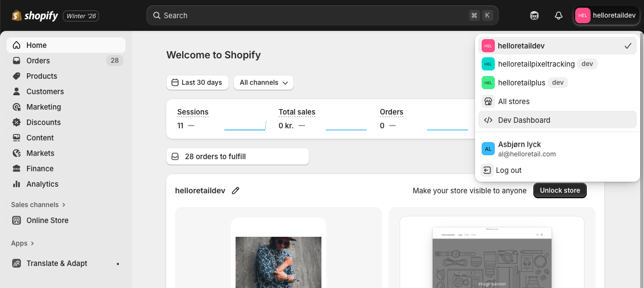This screenshot has width=644, height=288.
Task: Open Orders from the sidebar
Action: (38, 61)
